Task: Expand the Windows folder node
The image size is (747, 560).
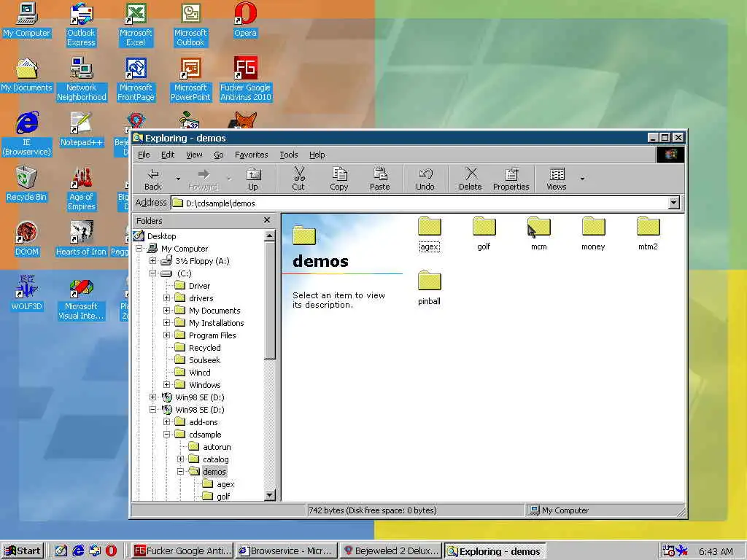Action: point(167,385)
